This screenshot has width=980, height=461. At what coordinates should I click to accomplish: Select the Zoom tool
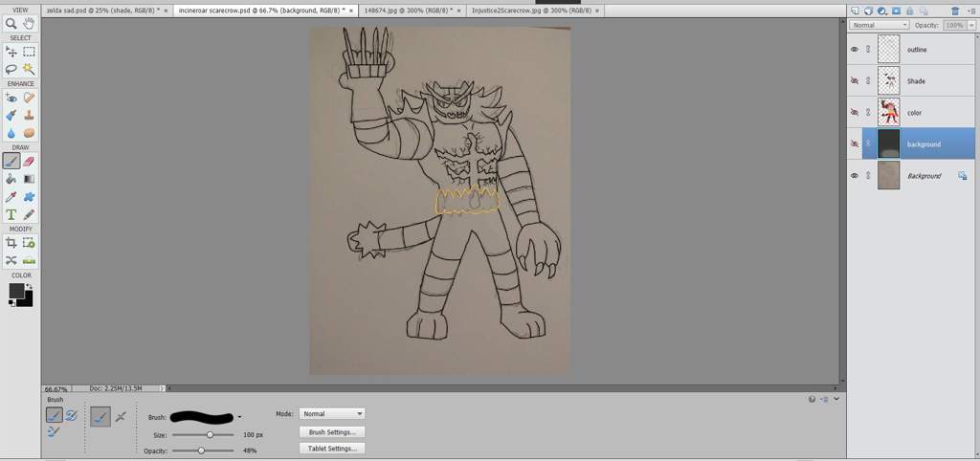(11, 24)
